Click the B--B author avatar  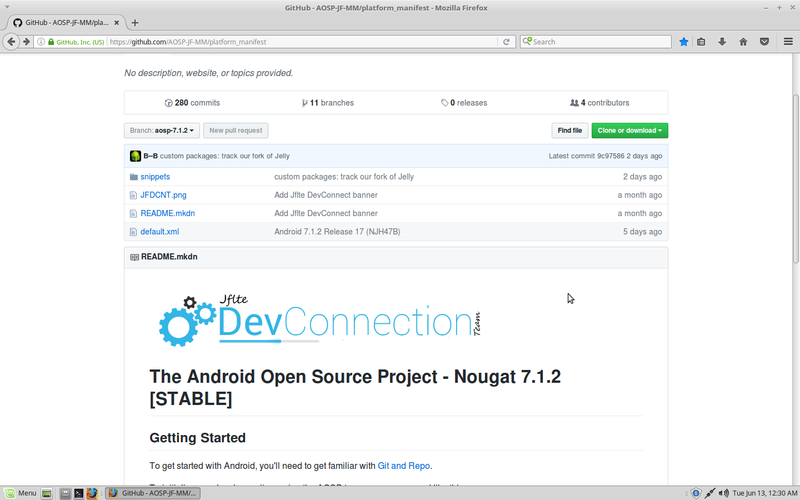135,156
